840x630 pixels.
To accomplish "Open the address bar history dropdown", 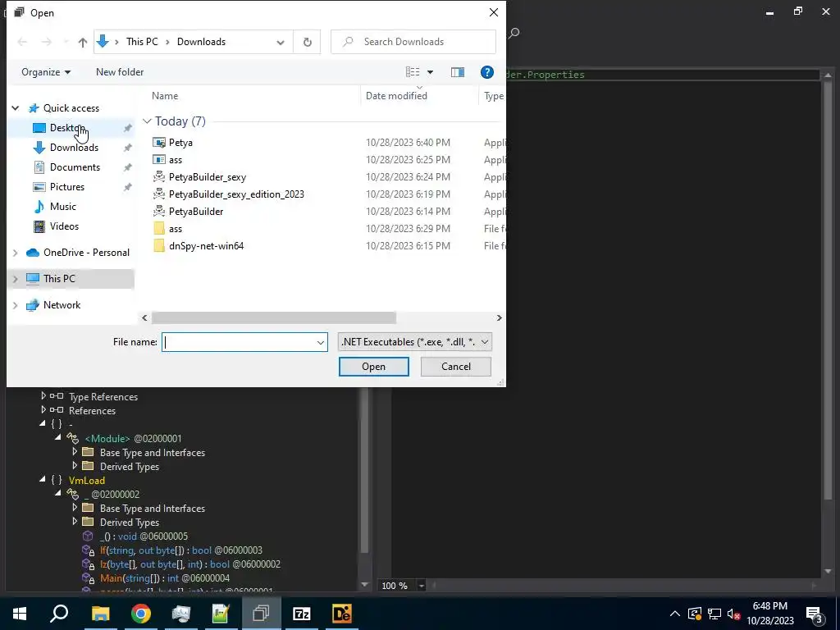I will coord(281,43).
